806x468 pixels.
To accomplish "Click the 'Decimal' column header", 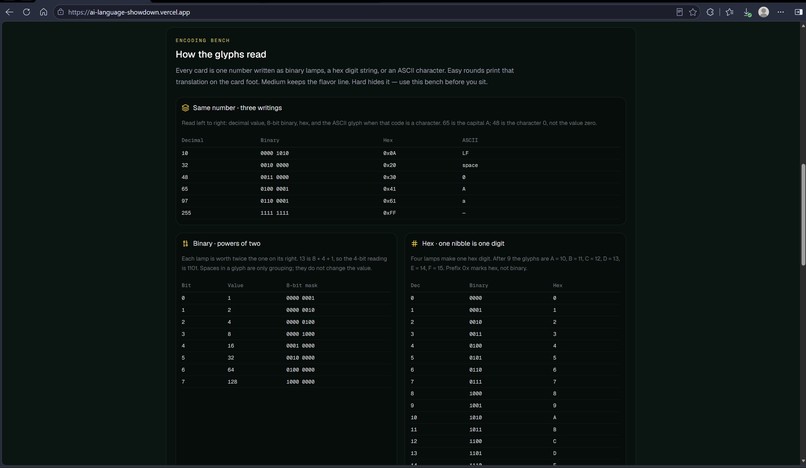I will click(192, 140).
